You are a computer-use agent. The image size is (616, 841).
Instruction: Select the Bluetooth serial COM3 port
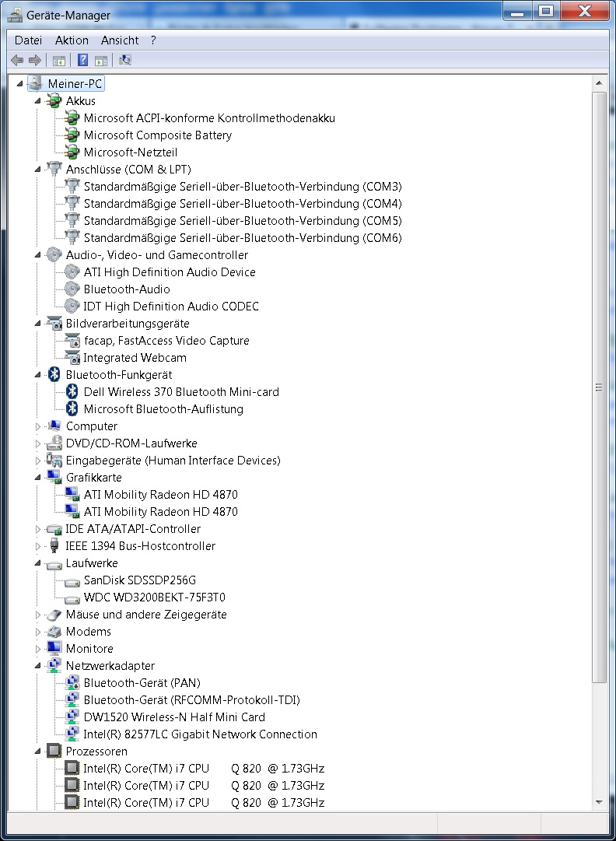click(x=243, y=186)
